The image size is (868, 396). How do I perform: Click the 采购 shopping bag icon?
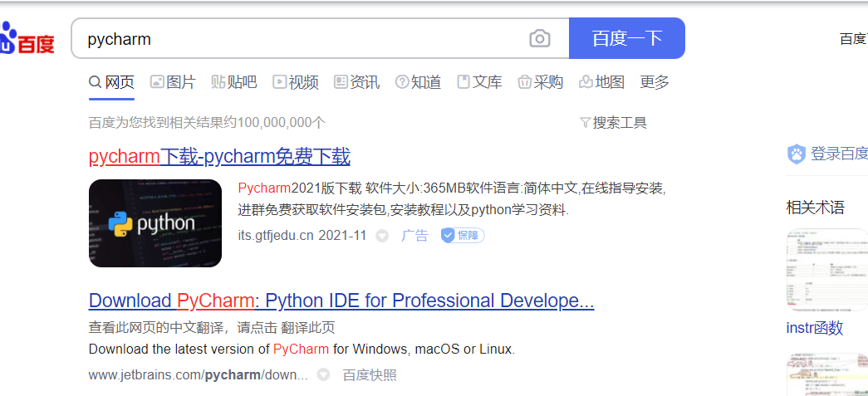click(x=525, y=82)
